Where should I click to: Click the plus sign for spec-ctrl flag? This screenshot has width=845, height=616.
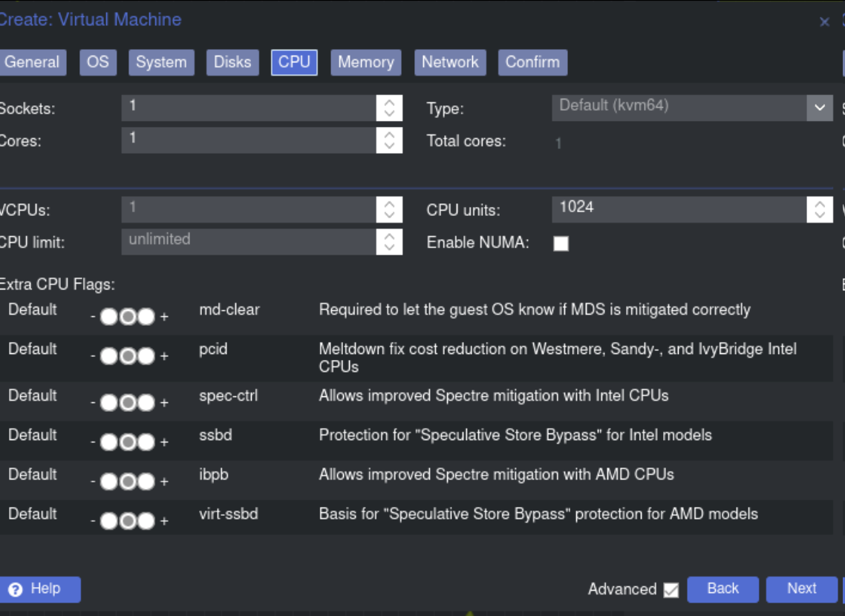click(164, 403)
